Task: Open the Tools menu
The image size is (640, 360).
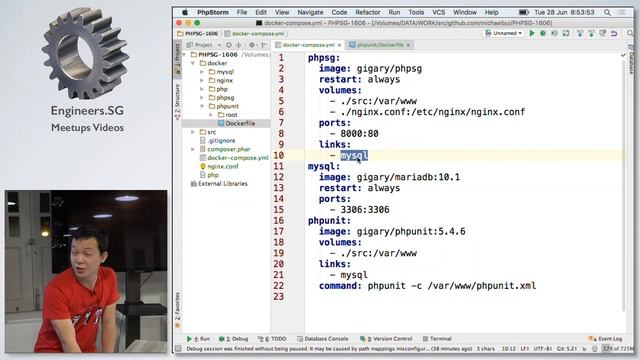Action: click(416, 12)
